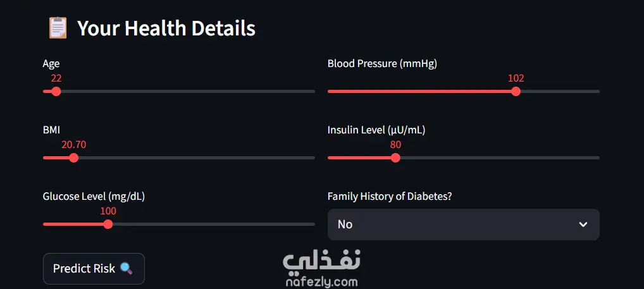The height and width of the screenshot is (289, 644).
Task: Click the Age slider handle
Action: [x=56, y=91]
